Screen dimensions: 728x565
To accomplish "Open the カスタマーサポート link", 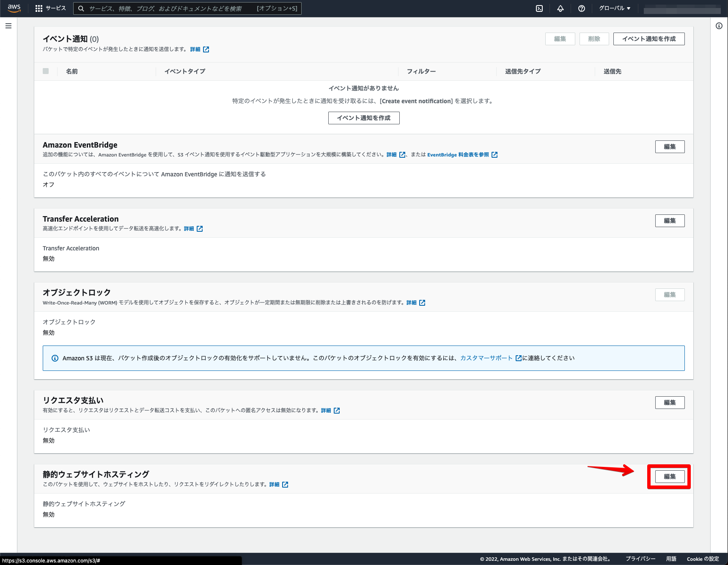I will tap(486, 358).
